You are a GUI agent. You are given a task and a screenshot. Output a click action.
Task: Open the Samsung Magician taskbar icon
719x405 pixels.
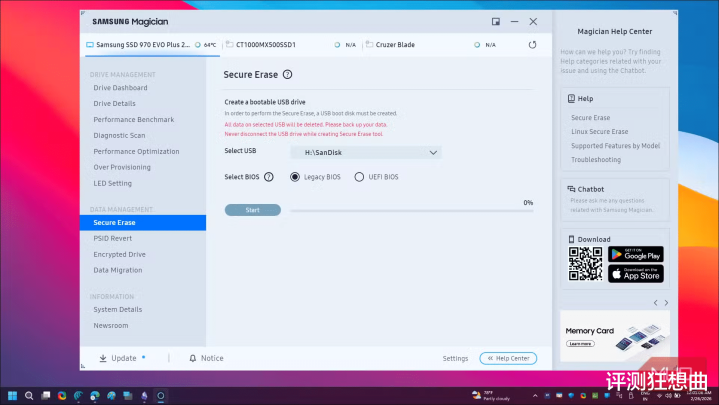click(x=160, y=396)
